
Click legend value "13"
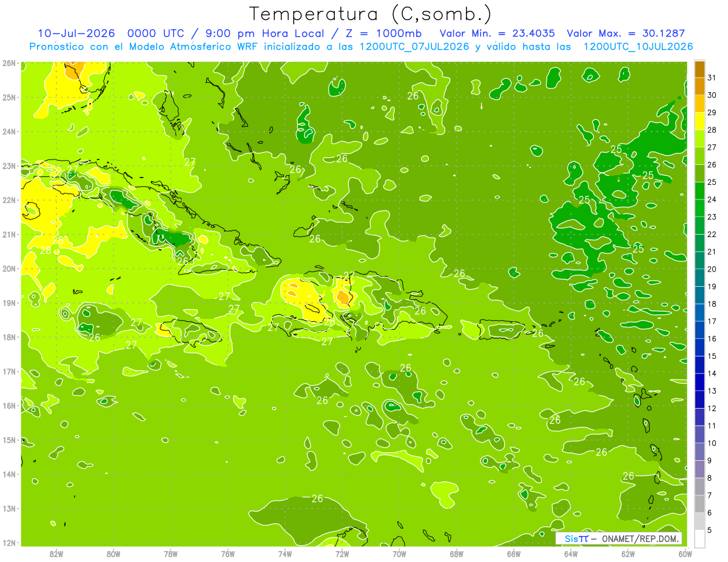[x=712, y=391]
